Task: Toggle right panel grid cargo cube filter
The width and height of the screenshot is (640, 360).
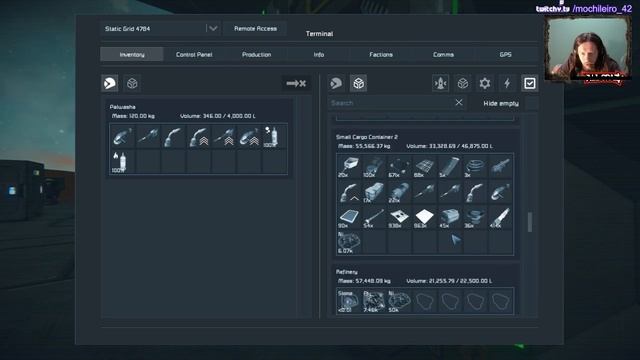Action: click(358, 83)
